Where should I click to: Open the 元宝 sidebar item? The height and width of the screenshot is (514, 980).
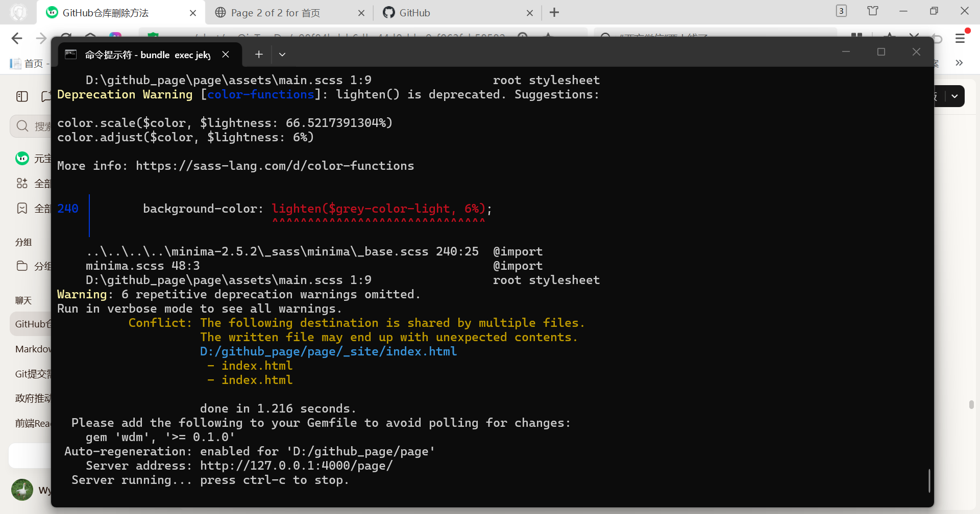pyautogui.click(x=33, y=159)
